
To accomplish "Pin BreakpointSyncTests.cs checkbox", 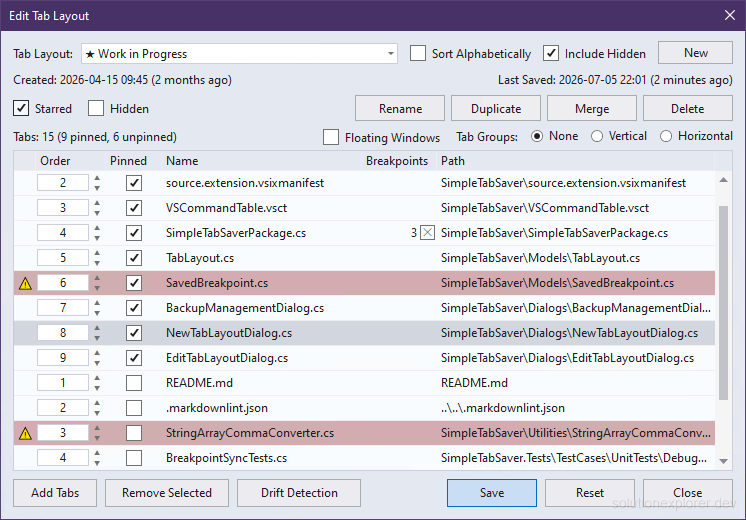I will point(134,458).
